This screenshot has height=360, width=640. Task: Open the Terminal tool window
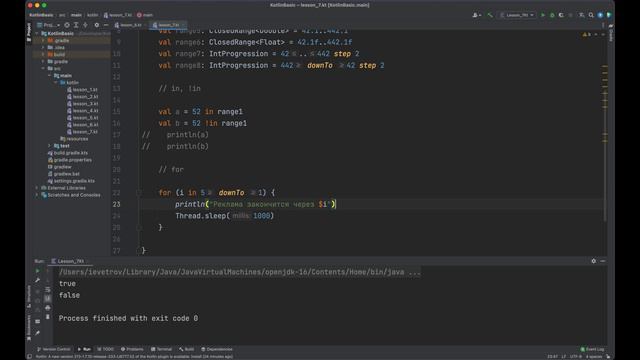tap(162, 349)
